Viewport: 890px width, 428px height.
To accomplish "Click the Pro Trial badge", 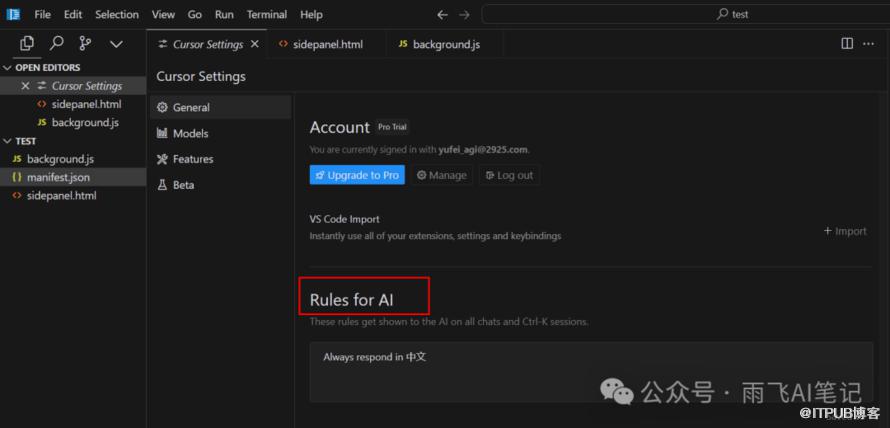I will click(392, 127).
